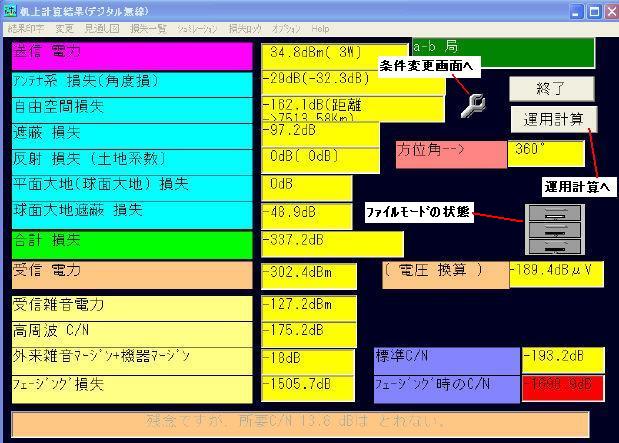Click the -337.2dB total loss value
The width and height of the screenshot is (619, 443).
tap(332, 243)
